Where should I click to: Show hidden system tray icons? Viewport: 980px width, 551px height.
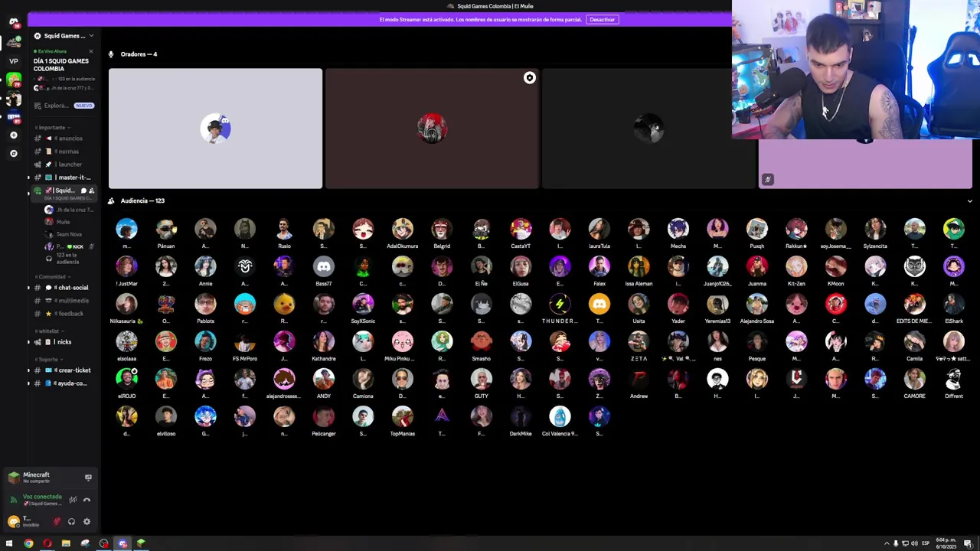tap(886, 543)
